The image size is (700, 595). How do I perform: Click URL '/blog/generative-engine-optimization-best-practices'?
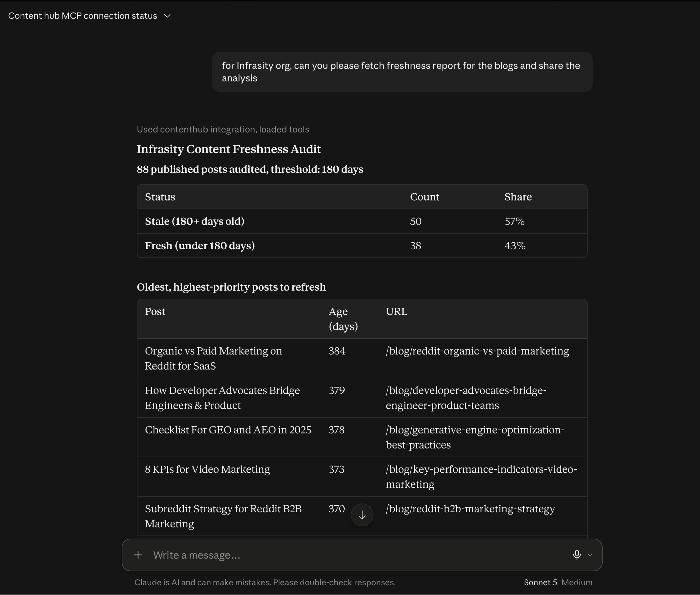tap(475, 437)
